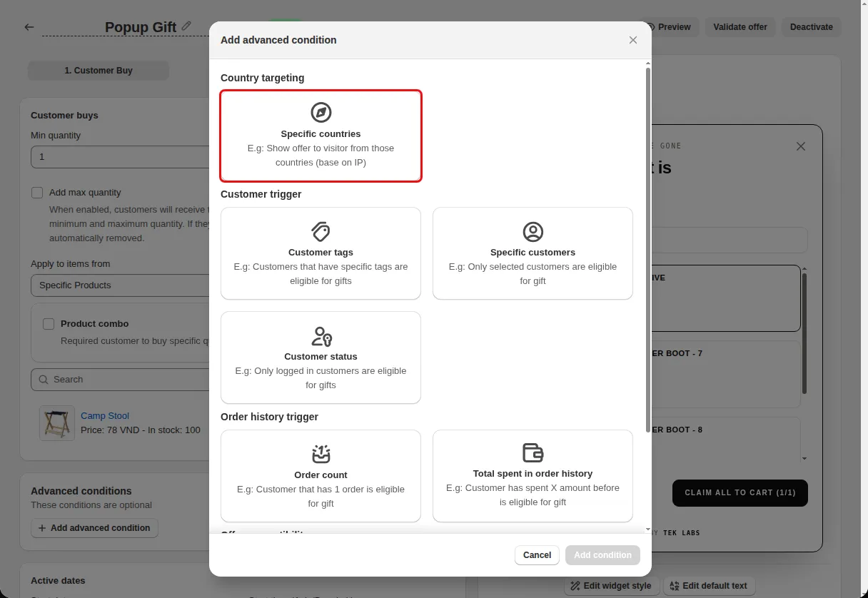Click the Order count inbox icon
Screen dimensions: 868x598
321,454
